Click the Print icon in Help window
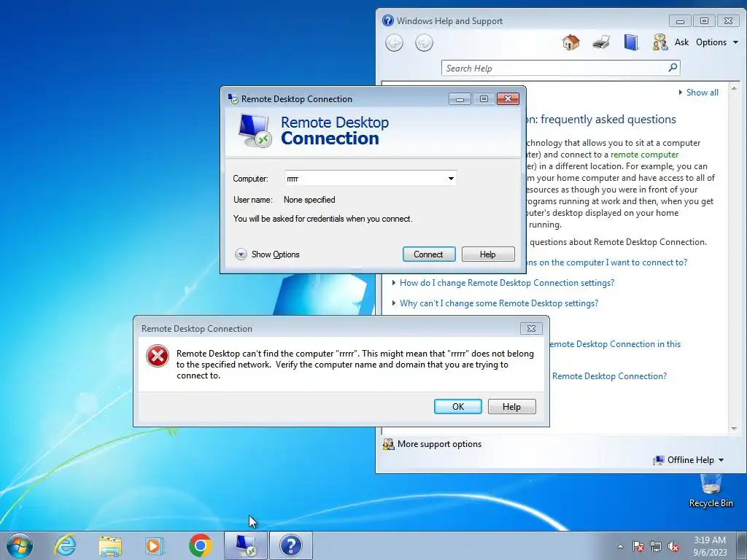The width and height of the screenshot is (747, 560). click(x=601, y=42)
